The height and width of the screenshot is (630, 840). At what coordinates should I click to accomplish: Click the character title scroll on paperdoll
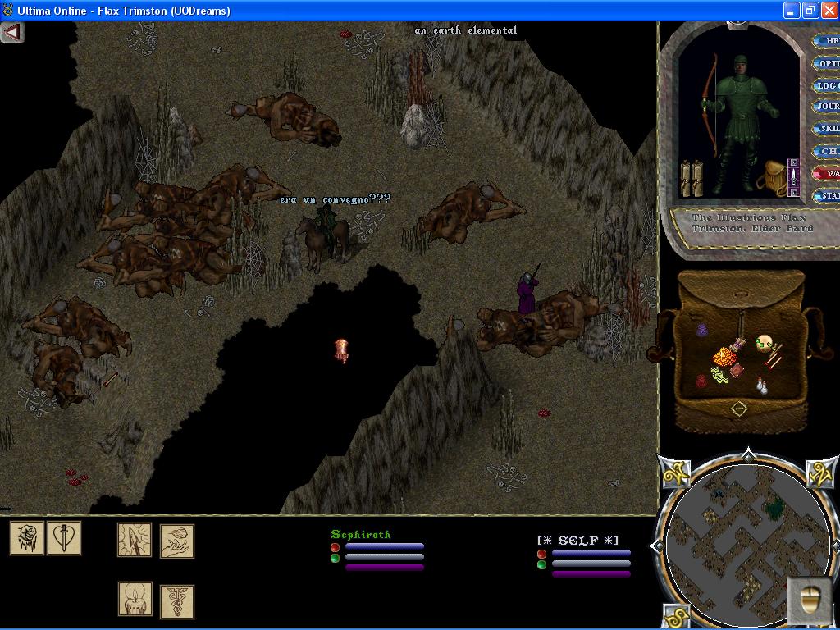tap(753, 223)
